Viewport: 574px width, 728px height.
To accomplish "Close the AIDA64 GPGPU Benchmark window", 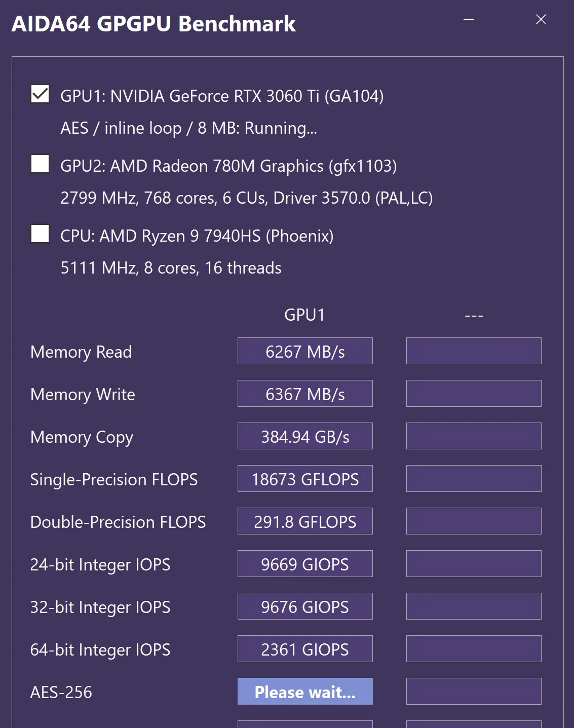I will (541, 20).
